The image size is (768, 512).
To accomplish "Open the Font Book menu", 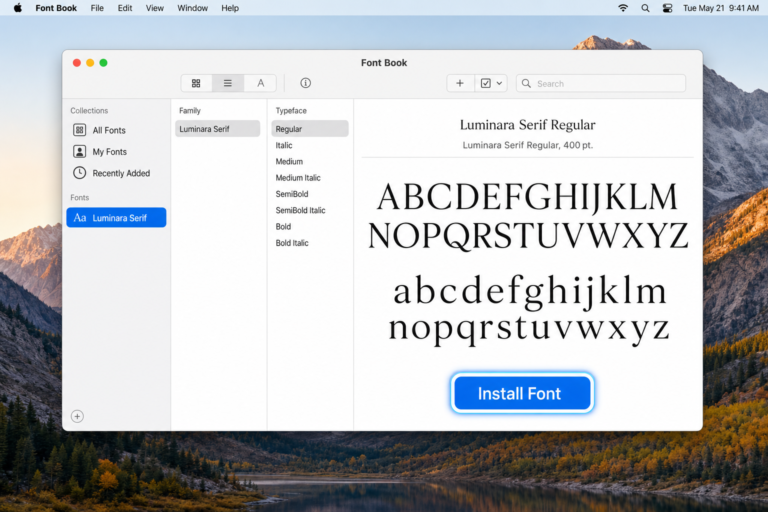I will [56, 8].
